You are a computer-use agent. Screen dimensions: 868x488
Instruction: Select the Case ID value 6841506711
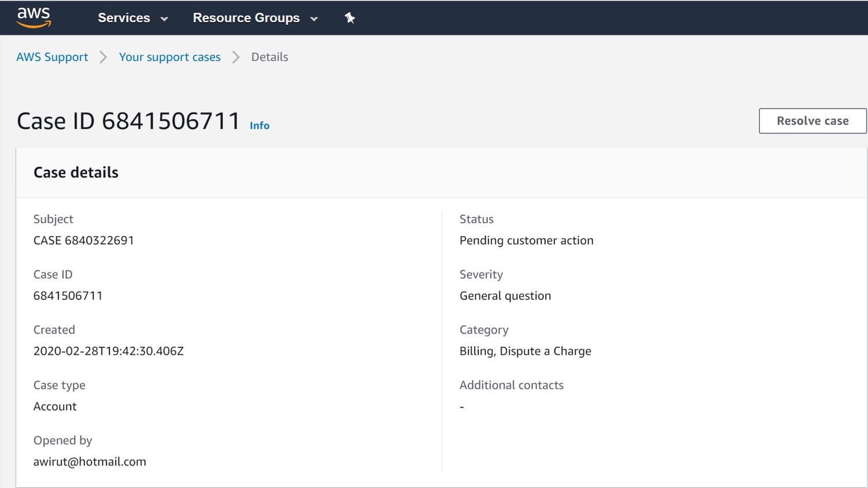[x=68, y=296]
